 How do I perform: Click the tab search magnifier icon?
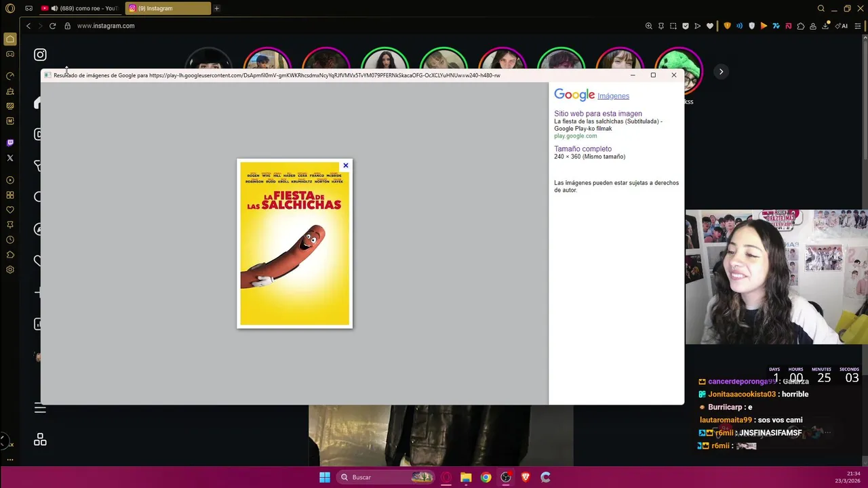coord(821,8)
